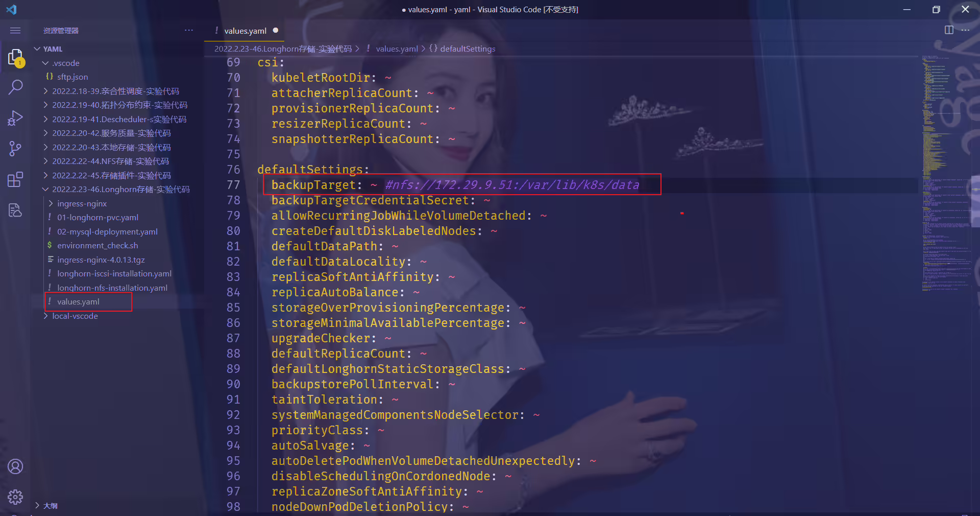Open the Accounts icon
Screen dimensions: 980x516
(x=15, y=466)
